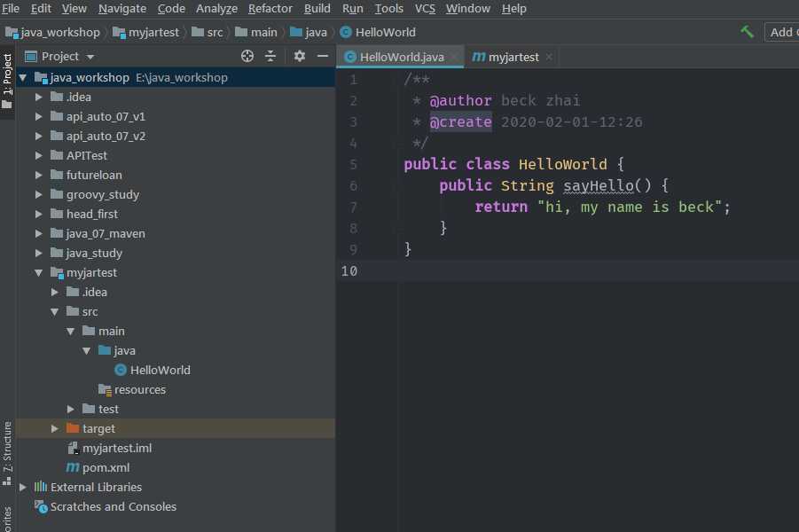Click the java_workshop root folder icon
The image size is (799, 532).
(41, 77)
